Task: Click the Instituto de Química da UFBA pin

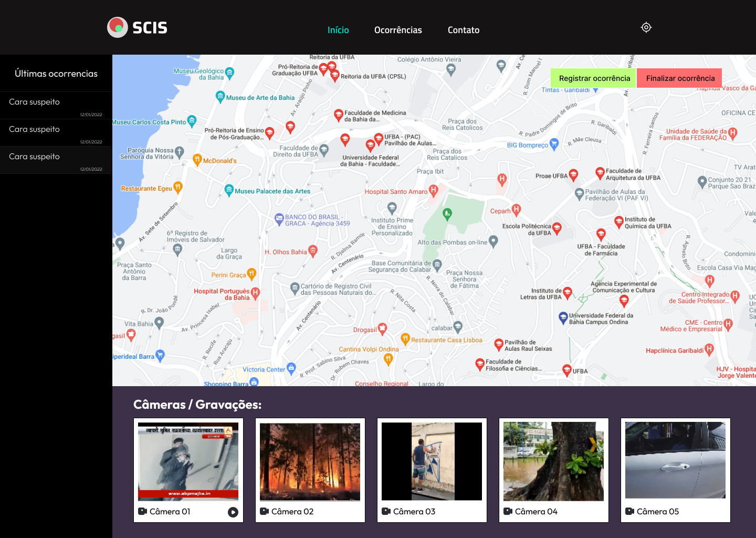Action: point(619,222)
